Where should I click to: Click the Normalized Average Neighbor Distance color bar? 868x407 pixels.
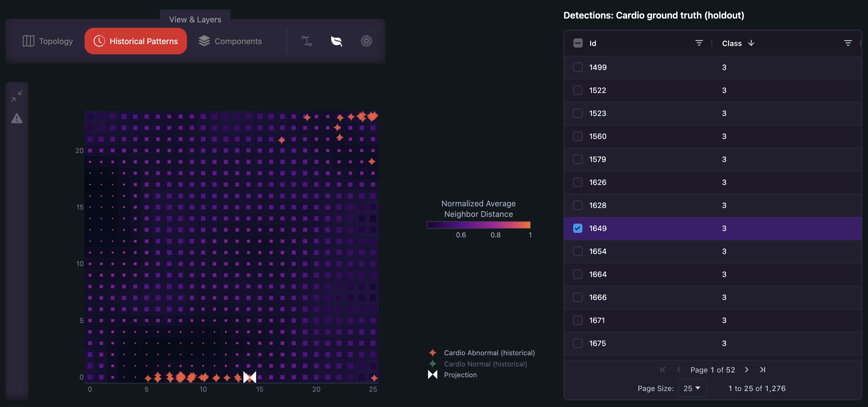click(478, 225)
